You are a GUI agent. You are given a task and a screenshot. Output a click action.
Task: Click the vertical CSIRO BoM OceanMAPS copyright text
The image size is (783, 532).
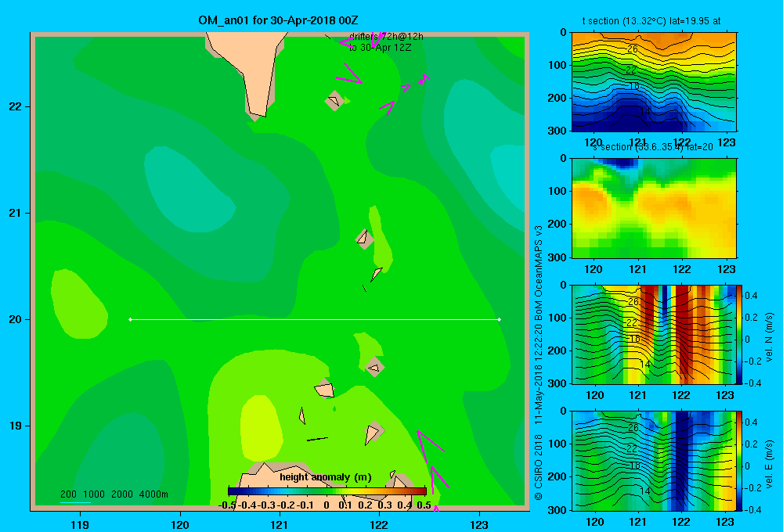click(x=539, y=362)
